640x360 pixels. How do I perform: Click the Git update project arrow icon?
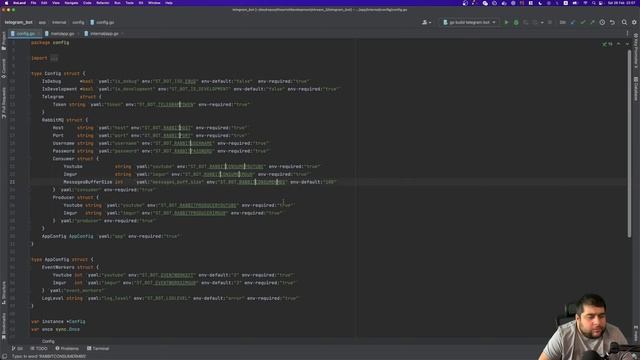point(573,22)
